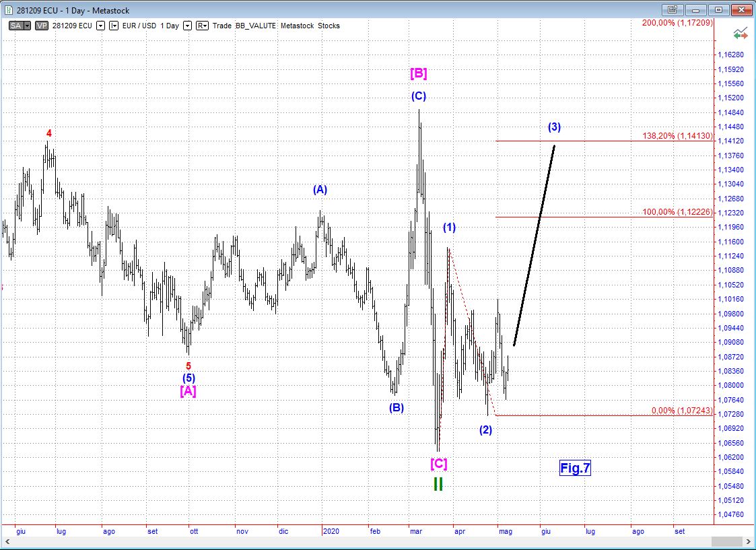Screen dimensions: 756x550
Task: Click the scrollbar left arrow
Action: 7,541
